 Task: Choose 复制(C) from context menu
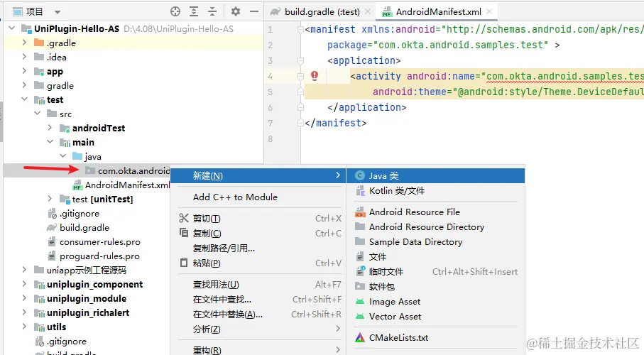[x=258, y=234]
